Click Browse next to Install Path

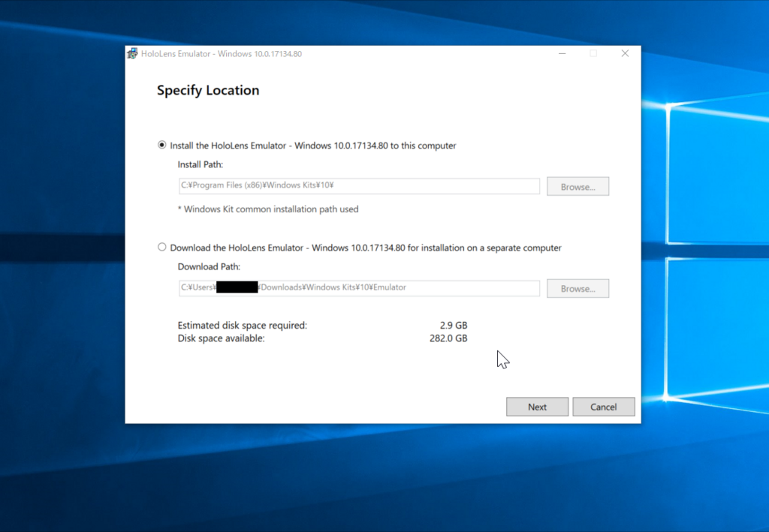pyautogui.click(x=578, y=187)
